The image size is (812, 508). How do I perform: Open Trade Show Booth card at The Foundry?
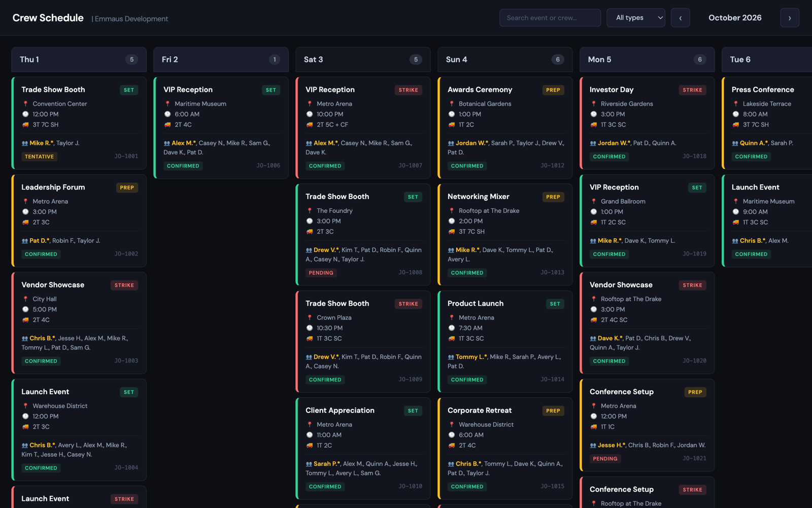(363, 235)
